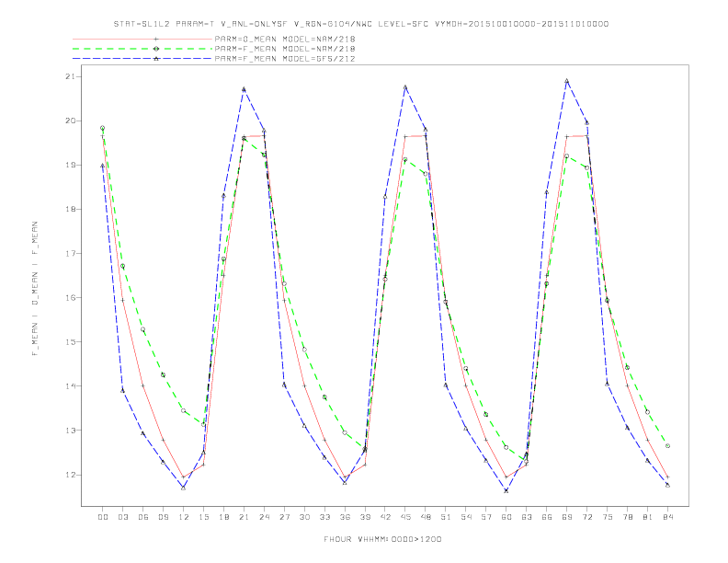The width and height of the screenshot is (728, 563).
Task: Click blue GFS triangle peak at hour 45
Action: point(405,86)
